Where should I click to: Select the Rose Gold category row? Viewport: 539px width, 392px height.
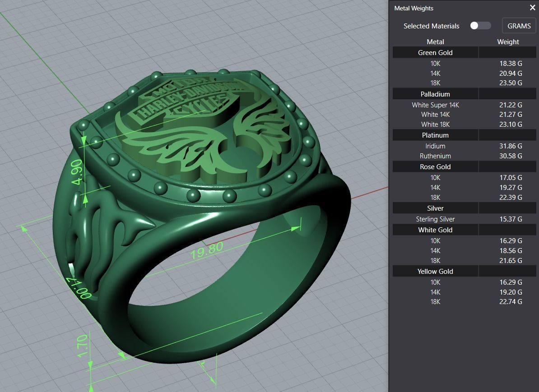464,166
